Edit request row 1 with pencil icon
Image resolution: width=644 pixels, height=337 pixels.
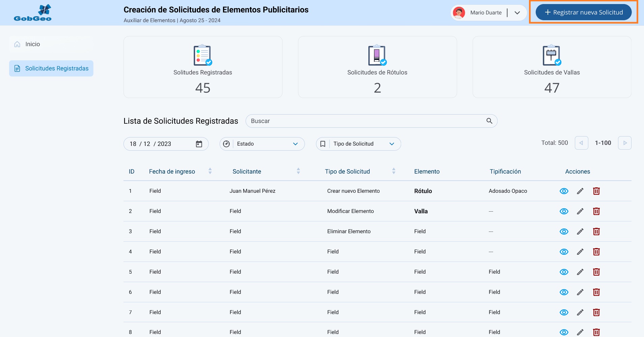pos(580,191)
